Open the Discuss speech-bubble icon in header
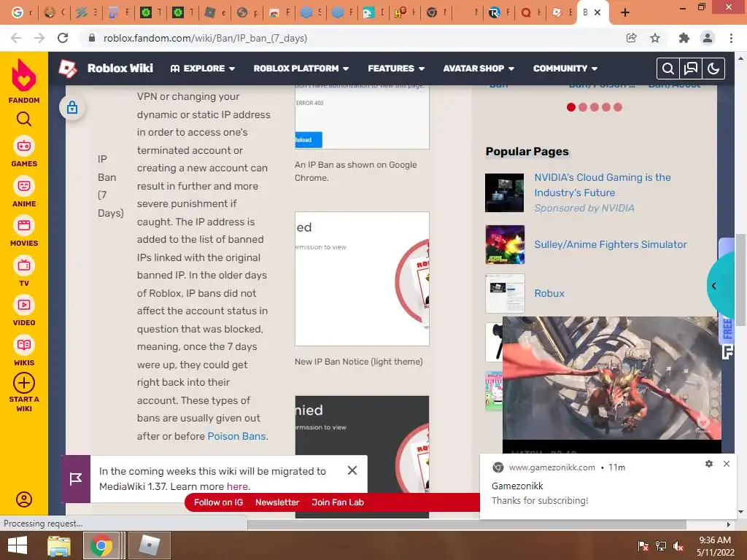 pyautogui.click(x=691, y=69)
